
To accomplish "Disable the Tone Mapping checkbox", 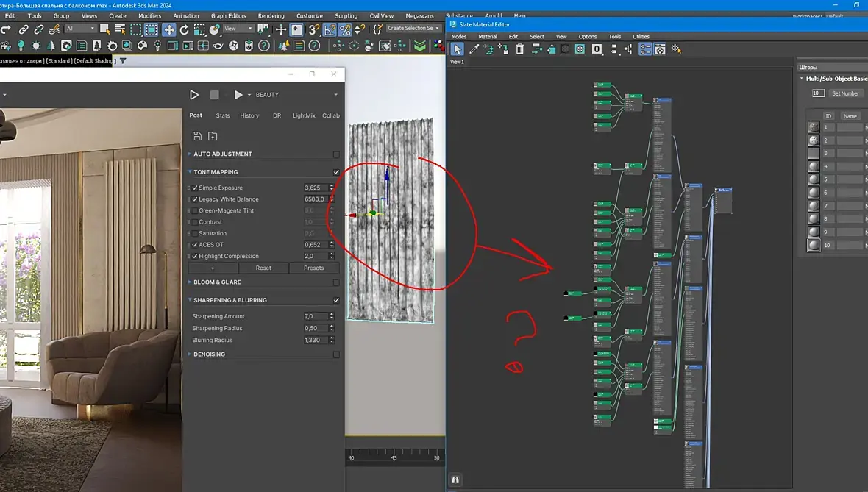I will coord(336,172).
